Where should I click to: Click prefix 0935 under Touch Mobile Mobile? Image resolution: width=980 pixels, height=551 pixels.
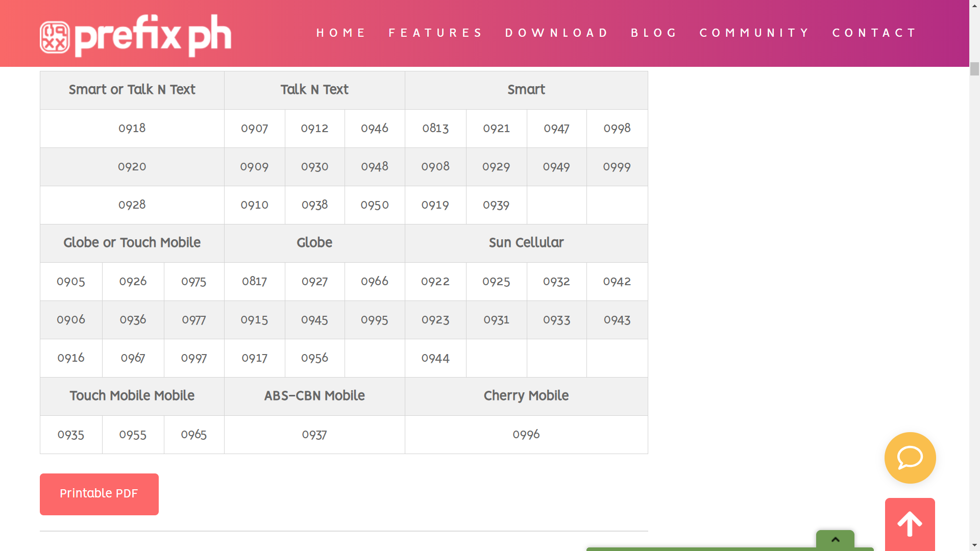[x=71, y=435]
